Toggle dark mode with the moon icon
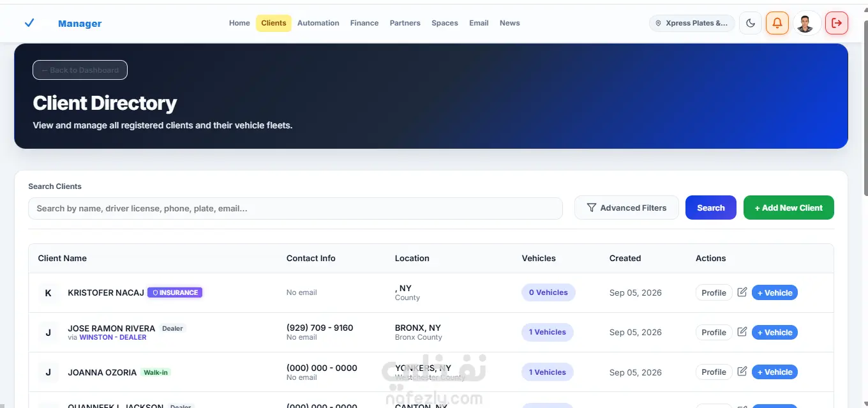 [x=751, y=23]
